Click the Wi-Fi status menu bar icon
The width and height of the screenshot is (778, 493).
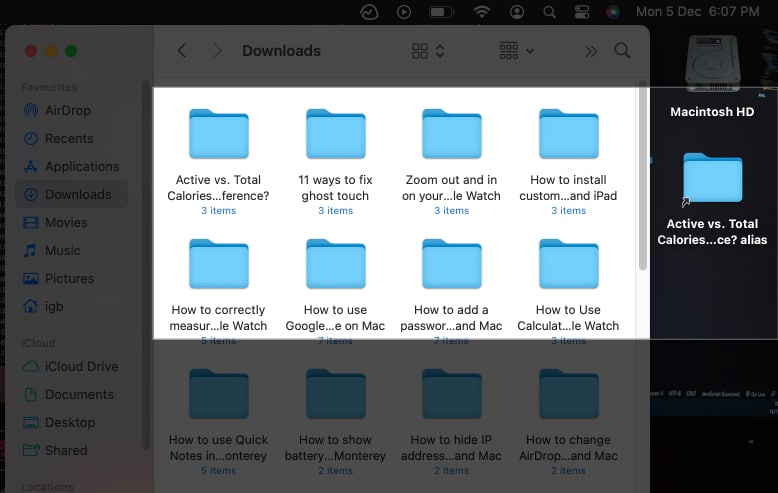pyautogui.click(x=482, y=12)
